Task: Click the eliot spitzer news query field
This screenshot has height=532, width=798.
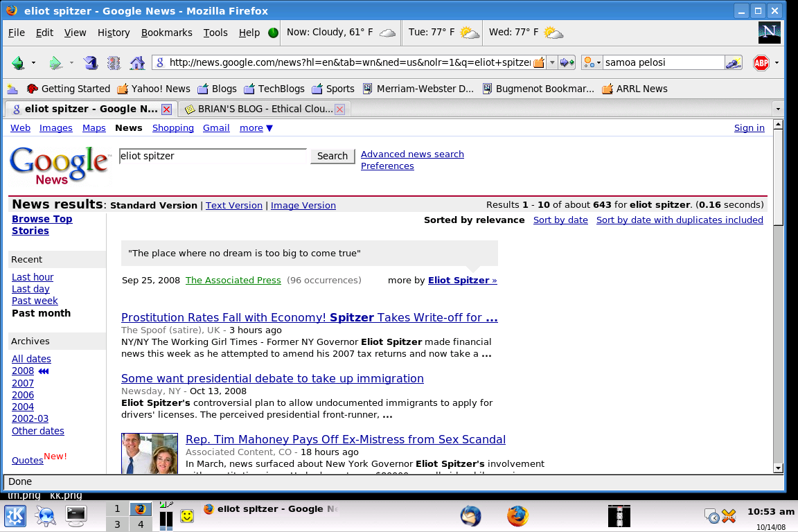Action: click(x=213, y=157)
